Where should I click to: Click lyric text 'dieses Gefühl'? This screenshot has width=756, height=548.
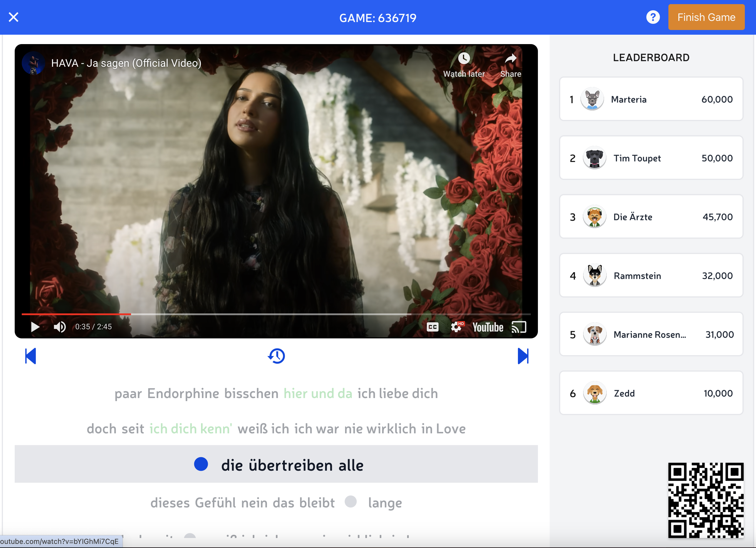click(x=193, y=503)
